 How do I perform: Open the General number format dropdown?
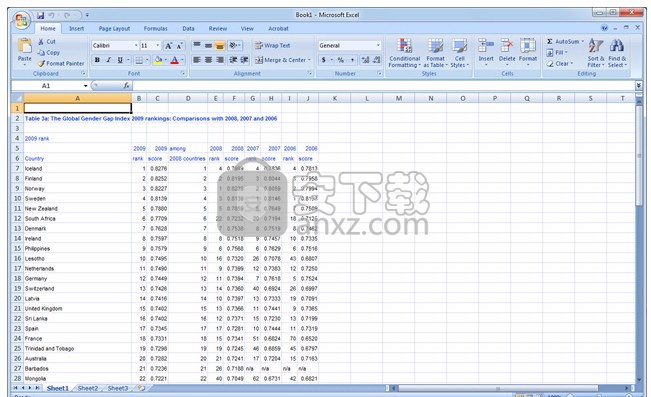[x=378, y=45]
